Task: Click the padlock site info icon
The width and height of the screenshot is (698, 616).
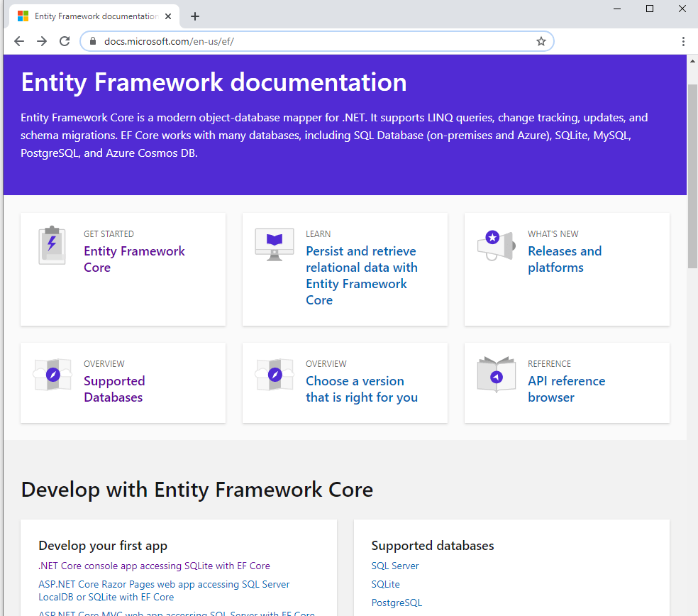Action: 93,41
